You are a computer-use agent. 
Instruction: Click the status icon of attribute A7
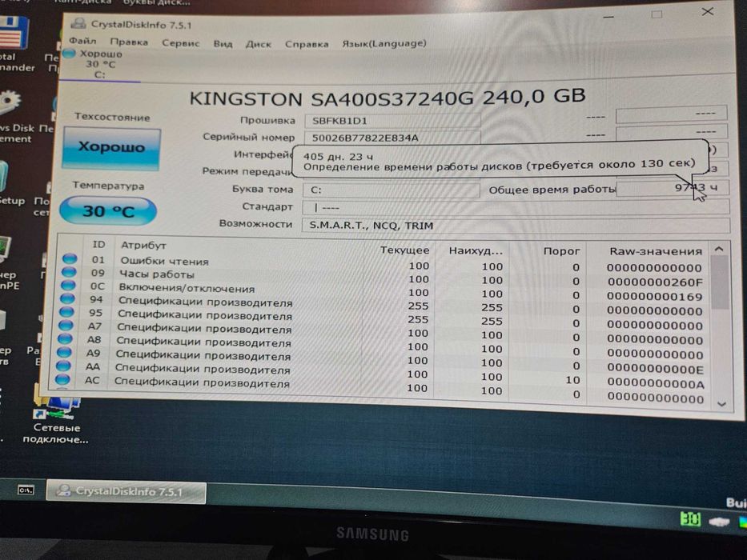(66, 326)
